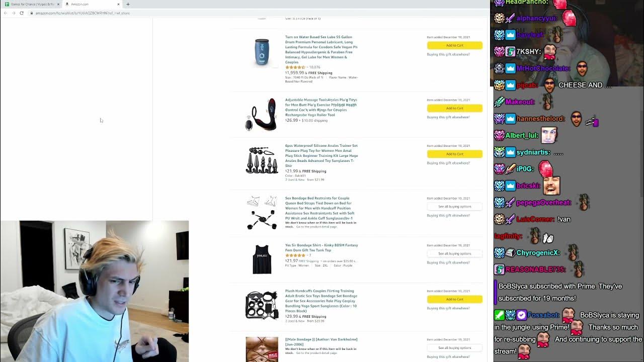See all buying options for Bed Restraints

click(454, 207)
